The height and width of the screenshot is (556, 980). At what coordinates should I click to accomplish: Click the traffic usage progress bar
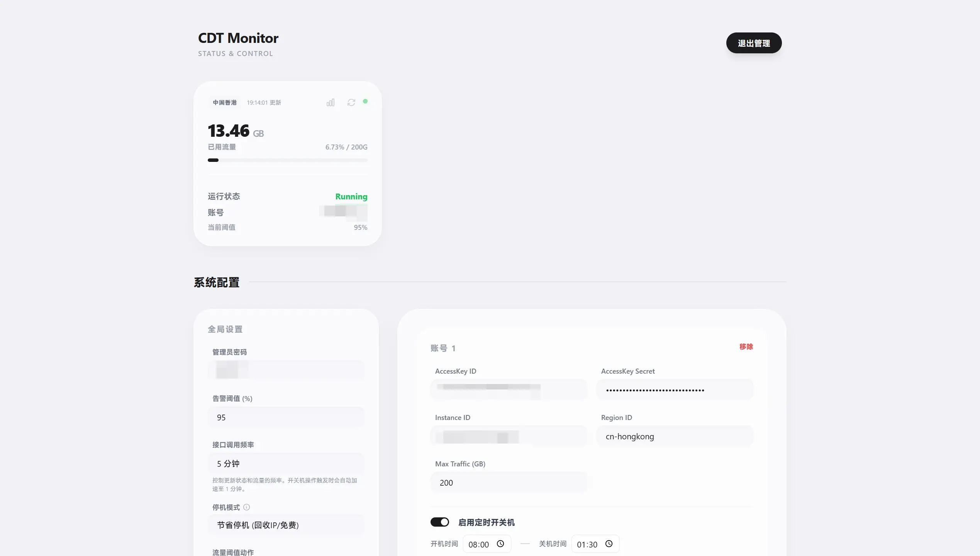[x=287, y=160]
